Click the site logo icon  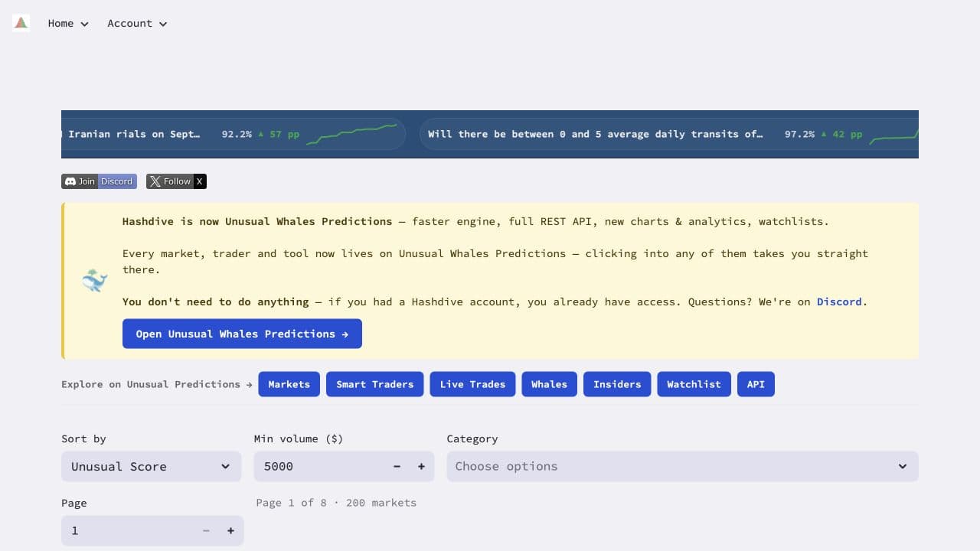point(21,23)
